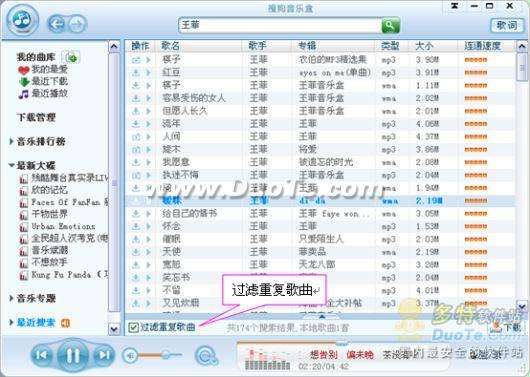Play 天使 with its arrow icon
This screenshot has height=377, width=530.
(148, 252)
